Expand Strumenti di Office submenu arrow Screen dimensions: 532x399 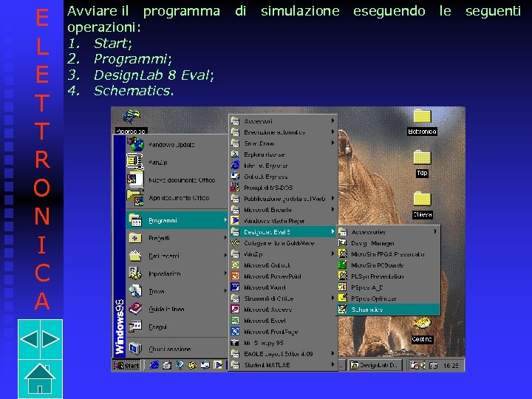coord(332,299)
